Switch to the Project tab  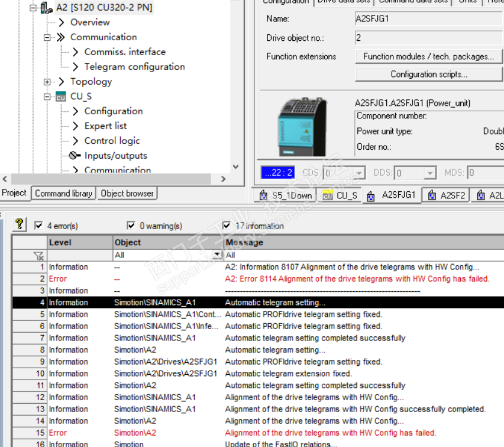(14, 193)
